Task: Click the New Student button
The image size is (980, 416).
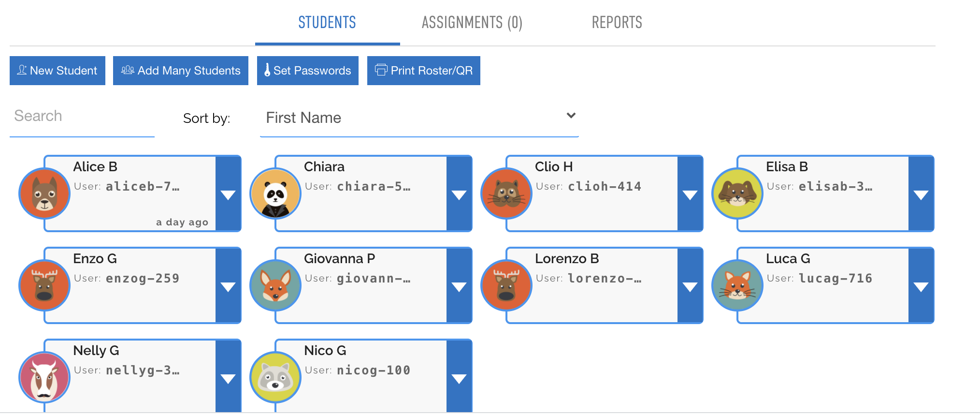Action: 58,71
